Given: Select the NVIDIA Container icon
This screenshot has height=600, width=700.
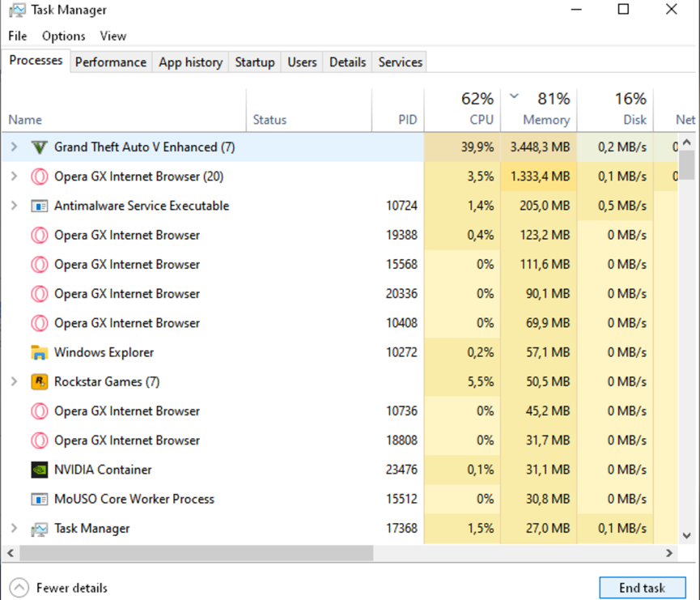Looking at the screenshot, I should click(40, 470).
